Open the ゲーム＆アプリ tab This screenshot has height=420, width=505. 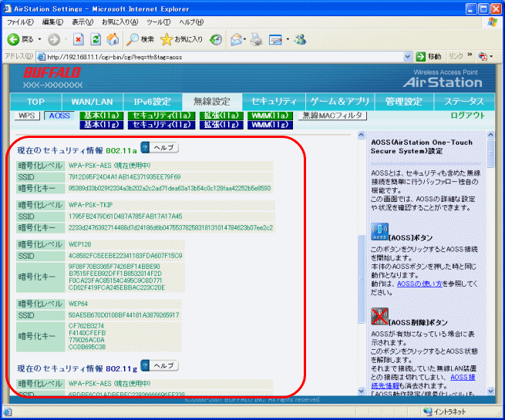(x=339, y=102)
